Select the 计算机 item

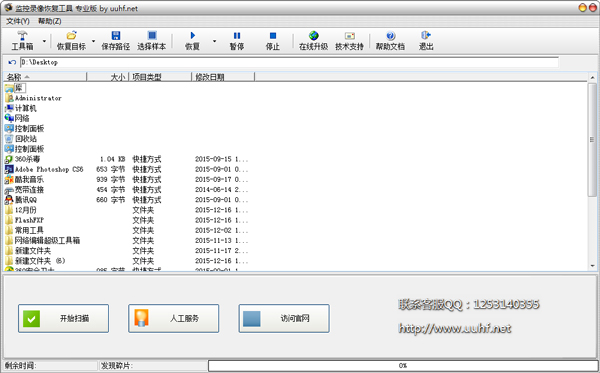point(21,108)
